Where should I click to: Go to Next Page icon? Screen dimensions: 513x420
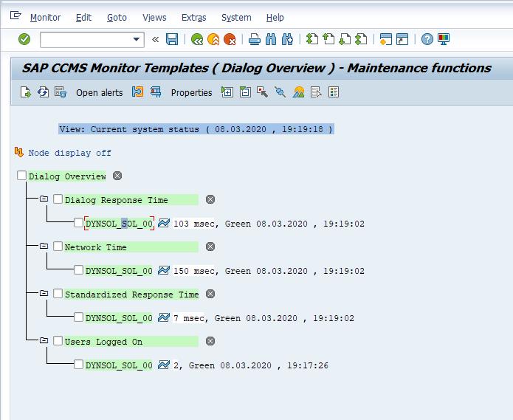point(345,39)
